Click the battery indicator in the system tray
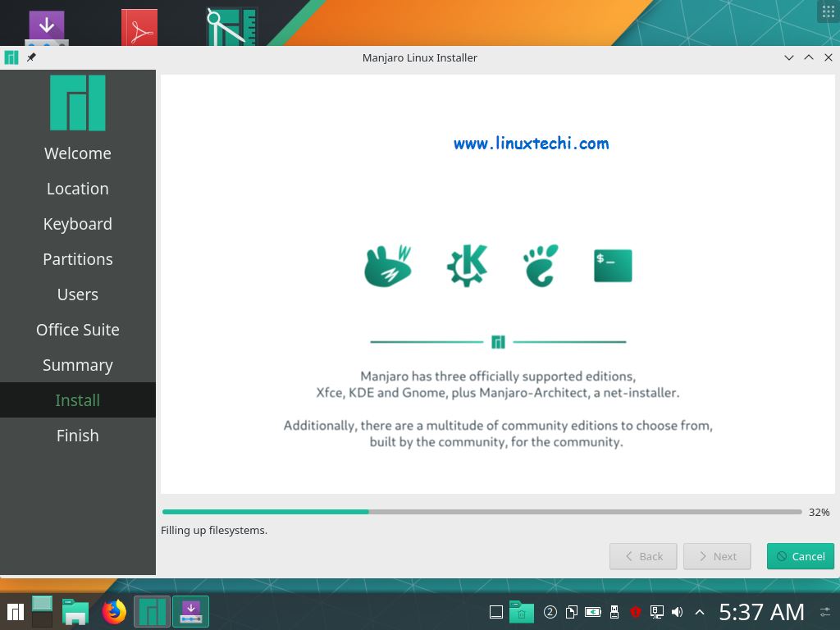 592,612
